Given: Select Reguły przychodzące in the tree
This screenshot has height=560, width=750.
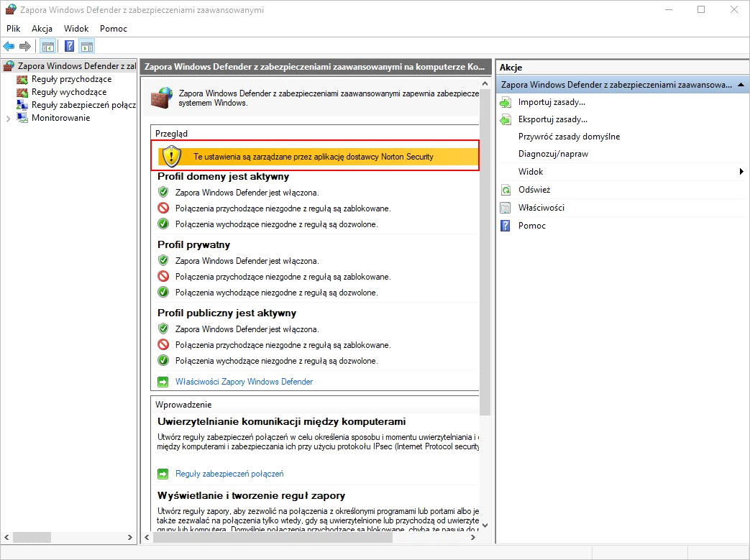Looking at the screenshot, I should click(x=72, y=79).
